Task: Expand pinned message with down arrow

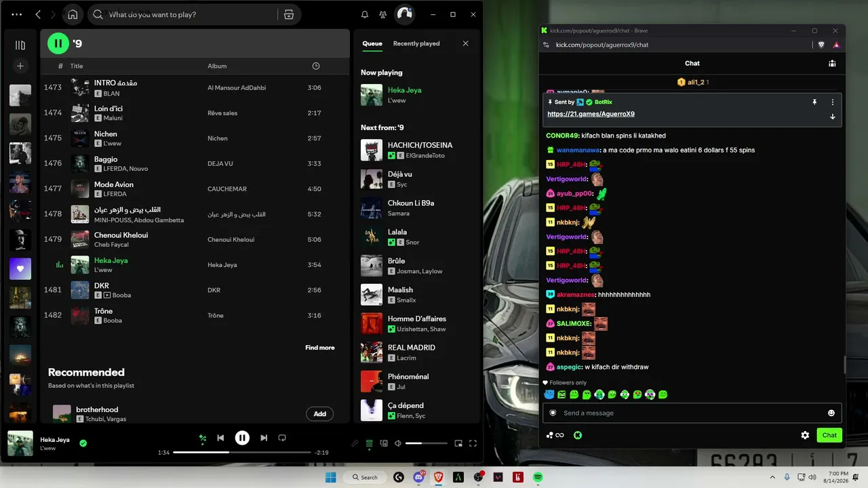Action: pyautogui.click(x=833, y=117)
